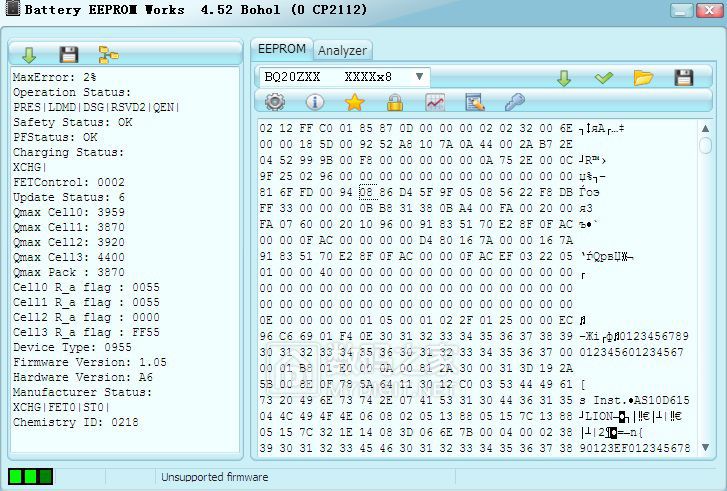Click ASCII text 's Inst.•AS10D615'

(x=634, y=400)
